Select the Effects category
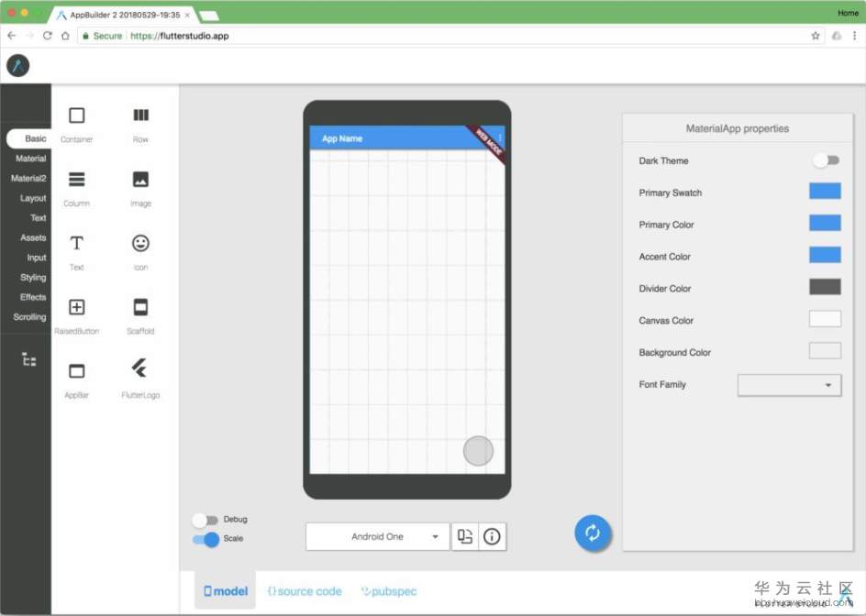This screenshot has width=866, height=616. coord(33,297)
